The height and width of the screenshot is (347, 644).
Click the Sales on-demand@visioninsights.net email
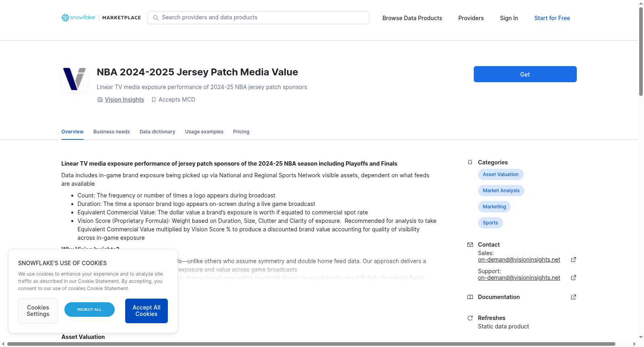pyautogui.click(x=519, y=260)
